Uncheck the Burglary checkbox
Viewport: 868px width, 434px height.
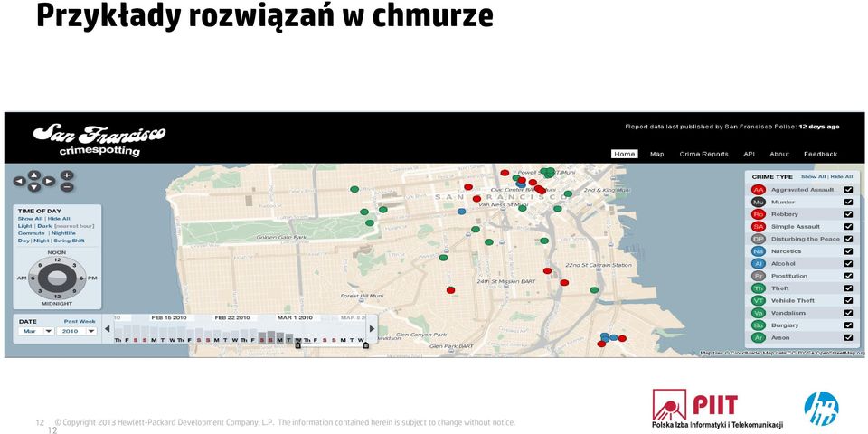pyautogui.click(x=848, y=325)
